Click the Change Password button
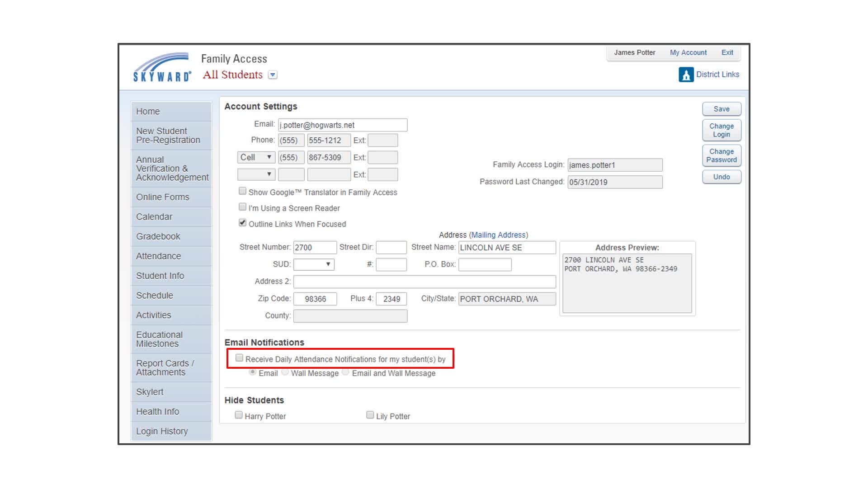 [x=722, y=155]
